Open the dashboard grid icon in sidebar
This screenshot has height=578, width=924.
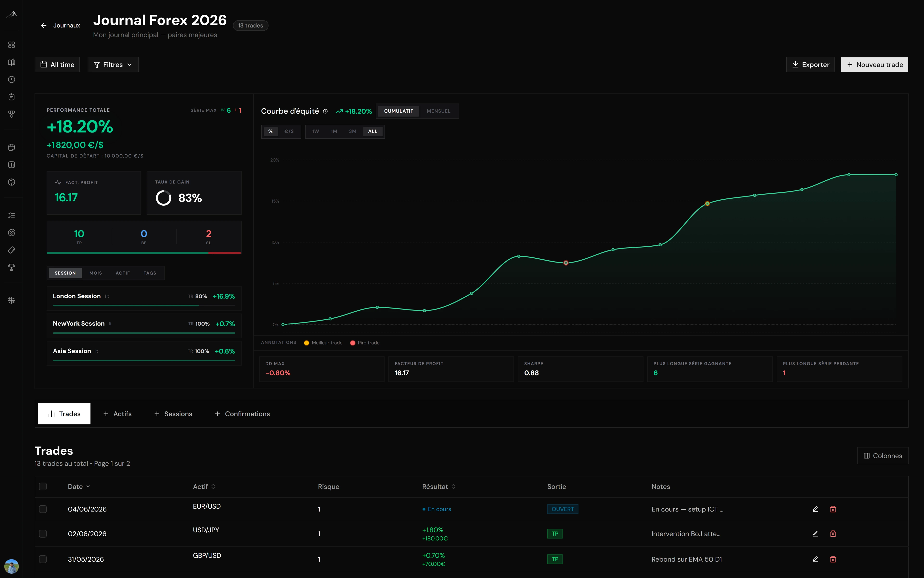coord(12,45)
